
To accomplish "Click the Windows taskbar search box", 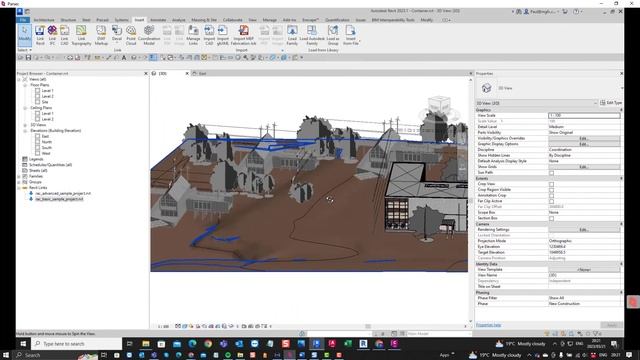I will pyautogui.click(x=77, y=344).
